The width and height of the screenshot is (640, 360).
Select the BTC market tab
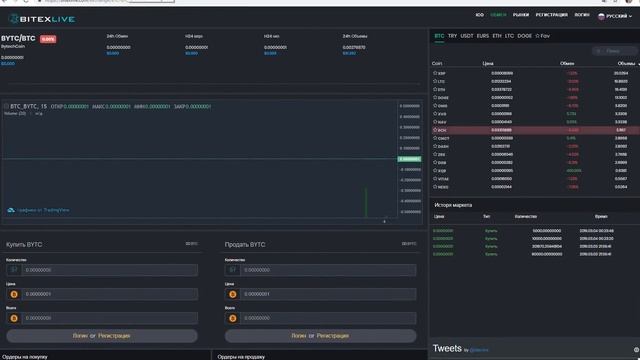click(439, 36)
